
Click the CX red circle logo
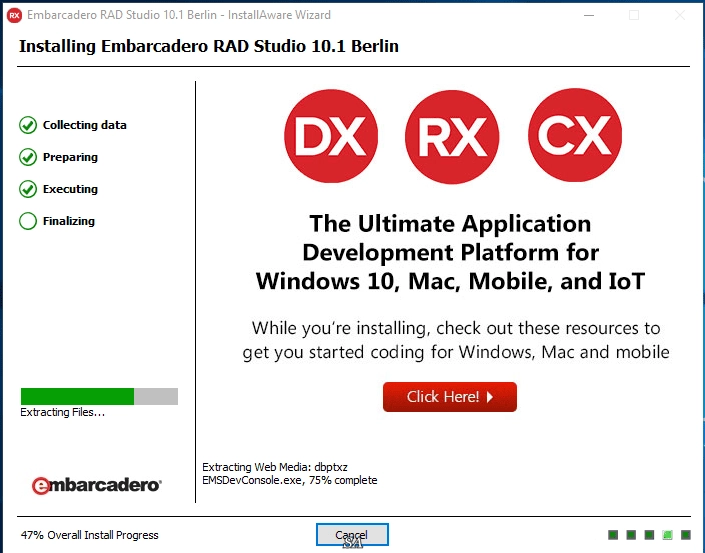pos(575,135)
